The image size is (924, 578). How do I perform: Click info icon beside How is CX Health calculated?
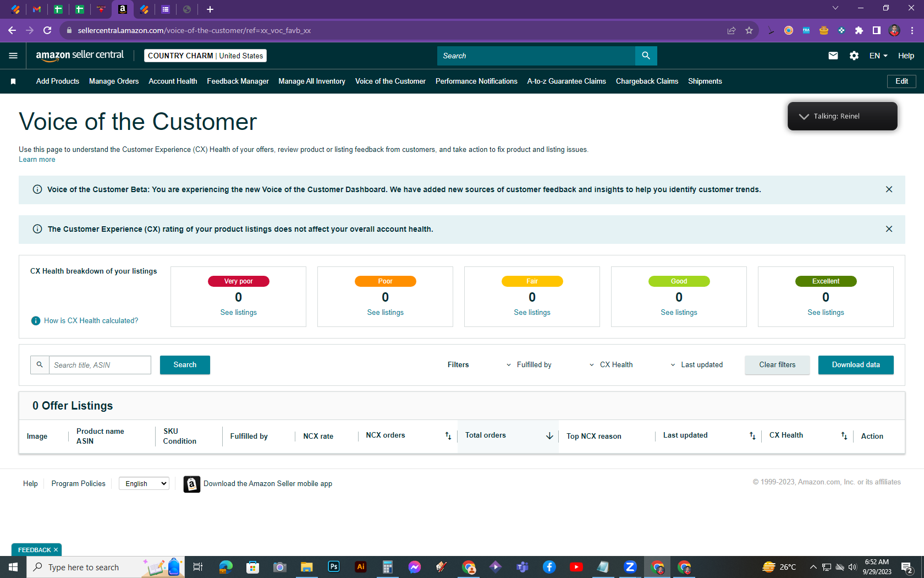pos(36,321)
